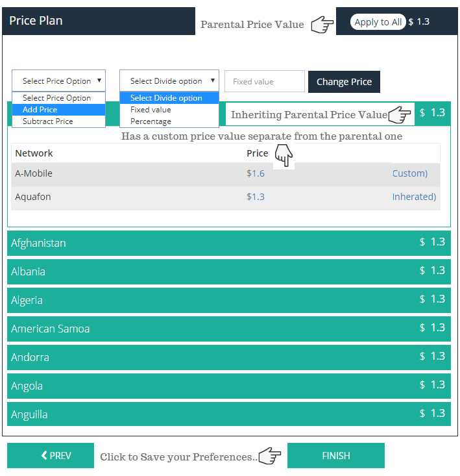The height and width of the screenshot is (476, 460).
Task: Expand the Algeria country row
Action: click(x=228, y=300)
